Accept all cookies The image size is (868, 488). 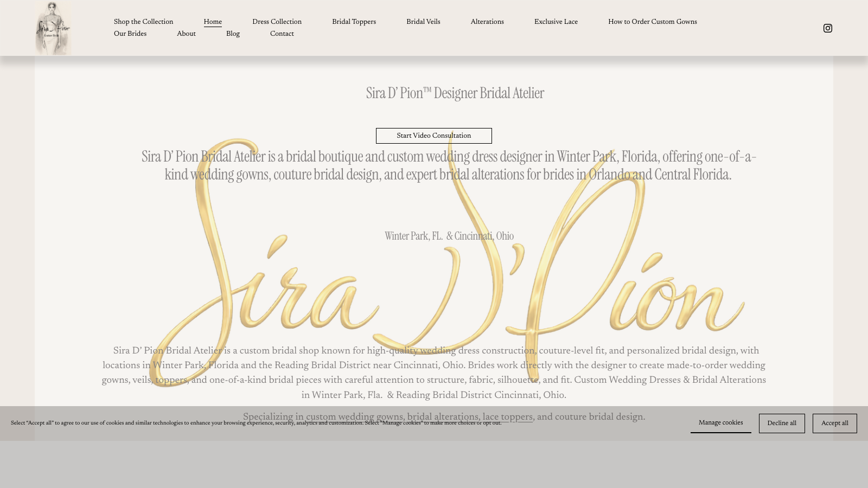coord(834,423)
